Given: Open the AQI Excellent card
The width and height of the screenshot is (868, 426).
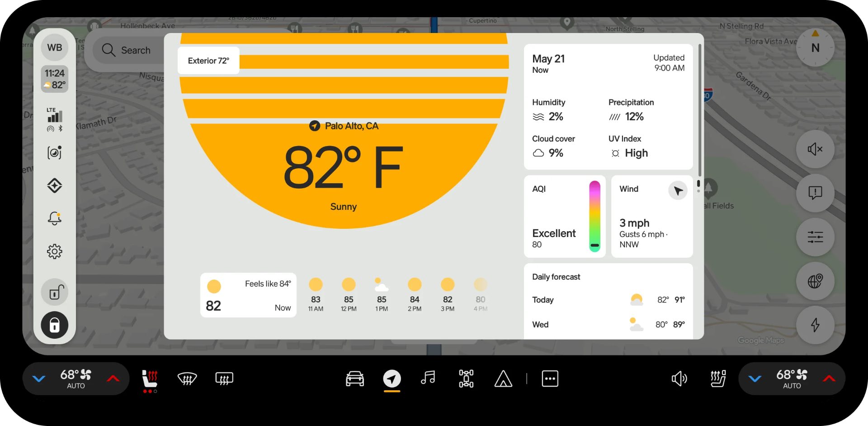Looking at the screenshot, I should point(565,216).
